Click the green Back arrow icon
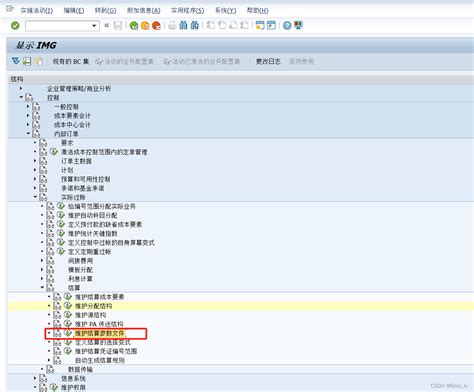474x392 pixels. click(x=134, y=26)
